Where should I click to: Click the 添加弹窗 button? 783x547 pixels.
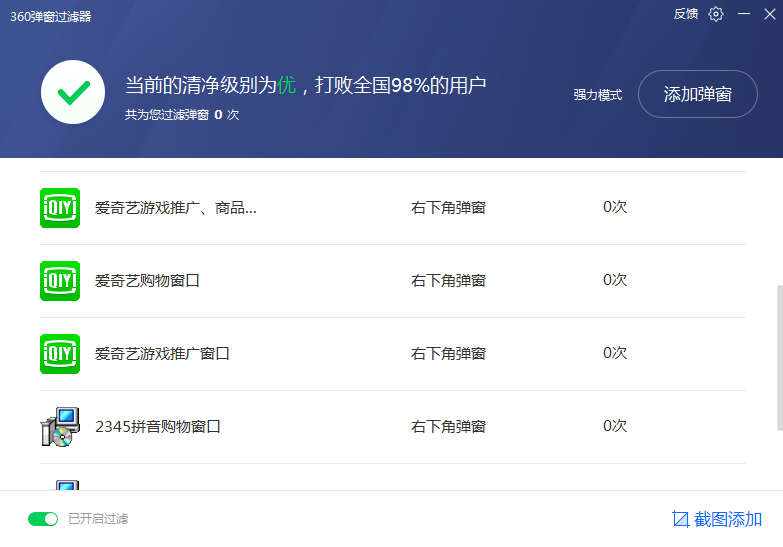[x=698, y=94]
